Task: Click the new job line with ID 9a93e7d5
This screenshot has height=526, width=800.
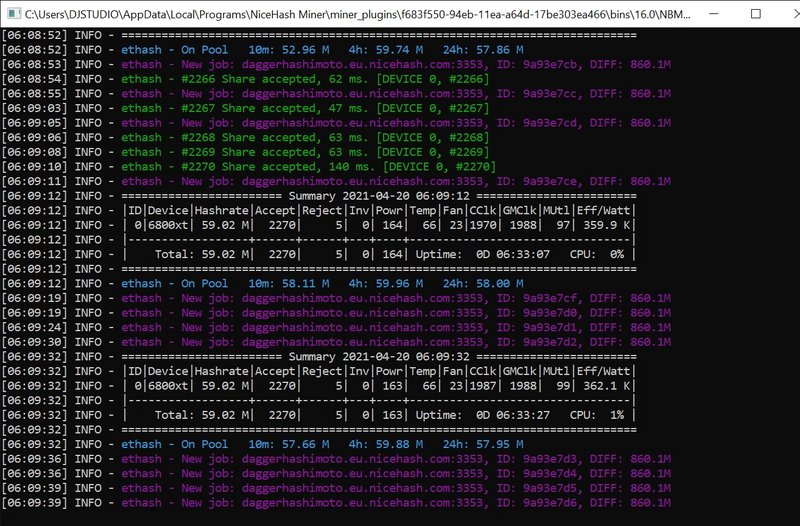Action: [x=396, y=488]
